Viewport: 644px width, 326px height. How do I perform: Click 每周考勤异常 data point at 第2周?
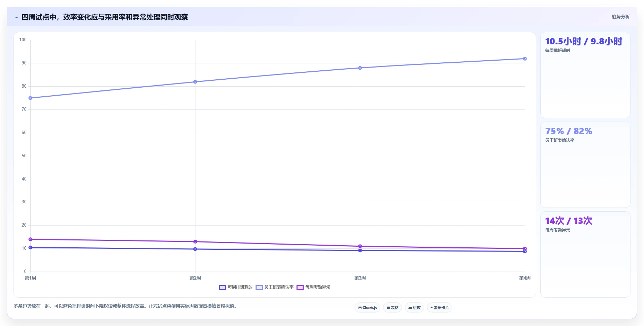(195, 241)
